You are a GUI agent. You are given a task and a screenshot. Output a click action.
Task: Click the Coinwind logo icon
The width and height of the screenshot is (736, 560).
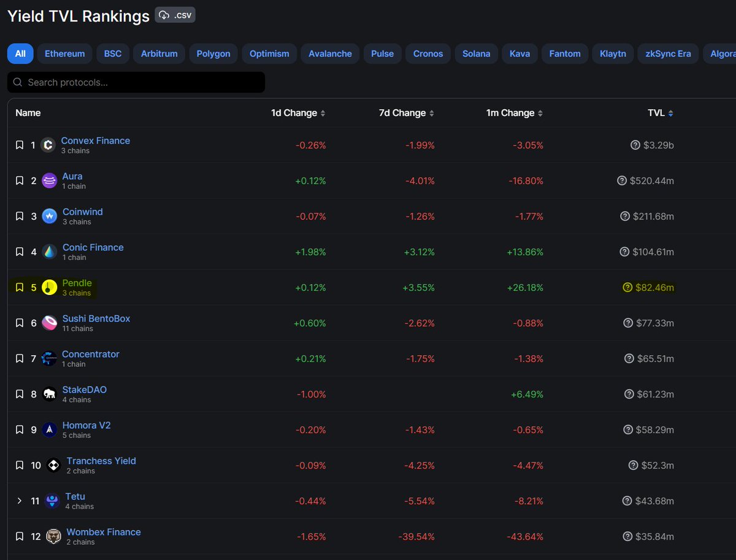click(50, 217)
